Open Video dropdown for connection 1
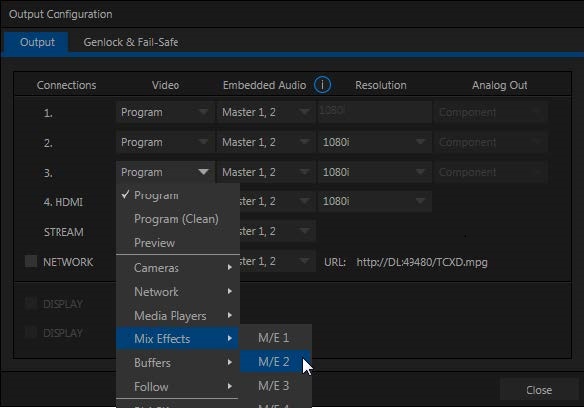The height and width of the screenshot is (408, 584). coord(165,112)
